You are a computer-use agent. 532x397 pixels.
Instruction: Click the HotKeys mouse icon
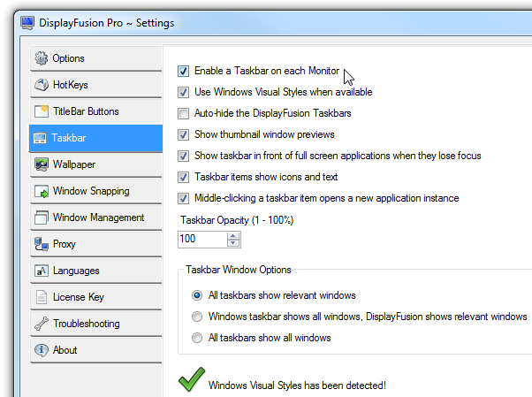tap(42, 85)
